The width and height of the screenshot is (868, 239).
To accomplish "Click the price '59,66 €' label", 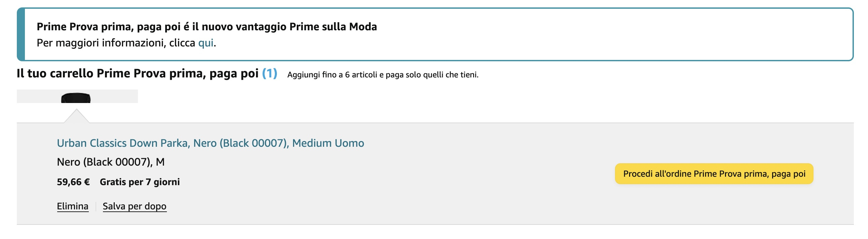I will [x=73, y=182].
